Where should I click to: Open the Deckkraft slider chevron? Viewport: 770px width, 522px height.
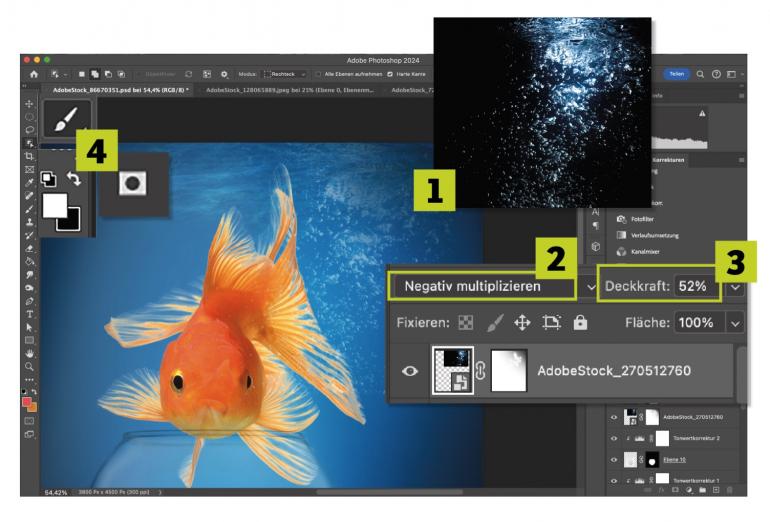click(735, 287)
